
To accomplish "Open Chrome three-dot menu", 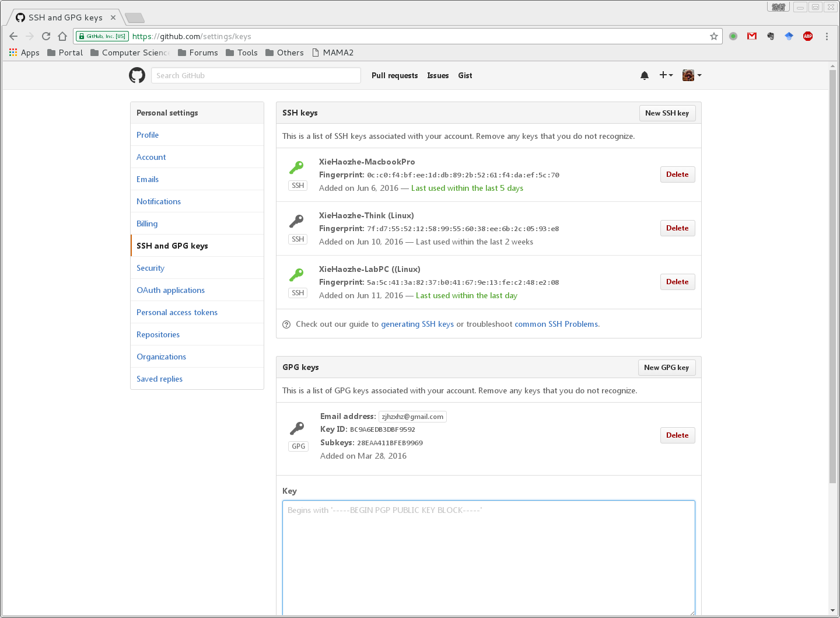I will (827, 36).
